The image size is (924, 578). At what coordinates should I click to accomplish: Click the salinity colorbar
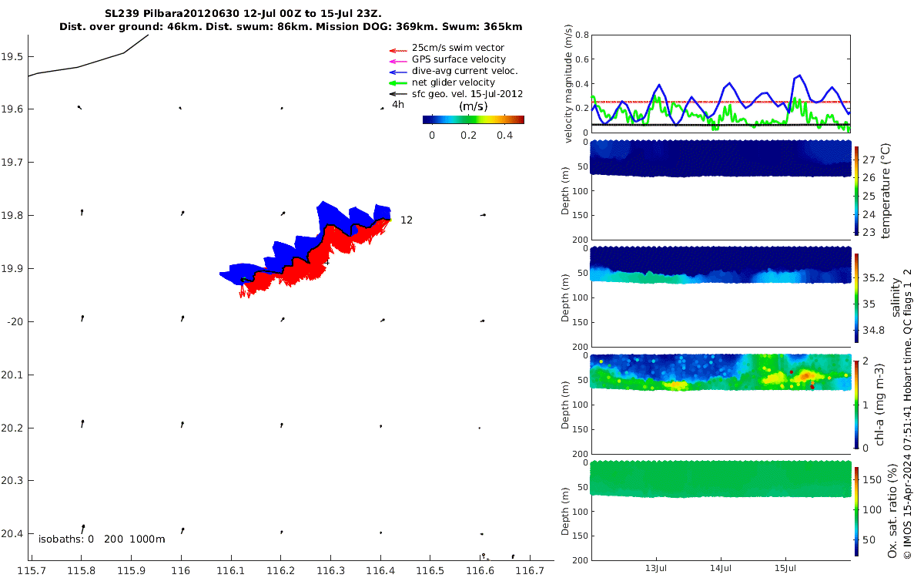(x=856, y=297)
